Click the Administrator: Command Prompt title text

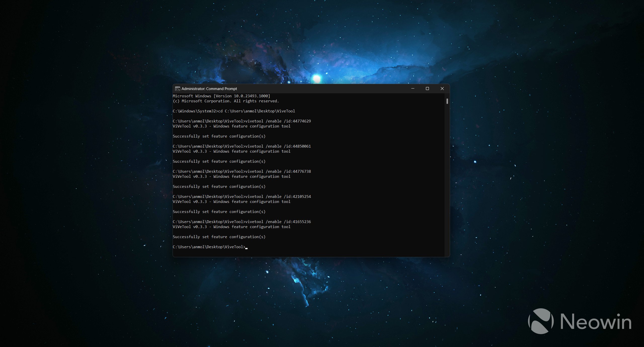209,89
